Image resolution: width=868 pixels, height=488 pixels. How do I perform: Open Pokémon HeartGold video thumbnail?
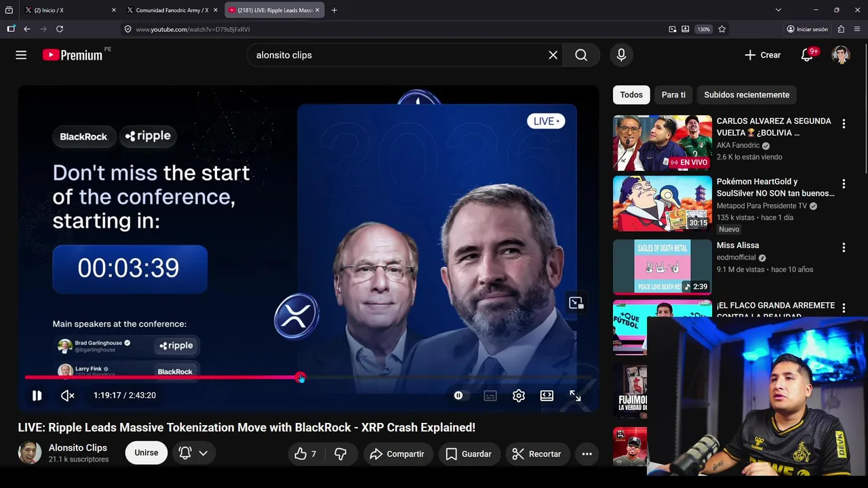(663, 203)
